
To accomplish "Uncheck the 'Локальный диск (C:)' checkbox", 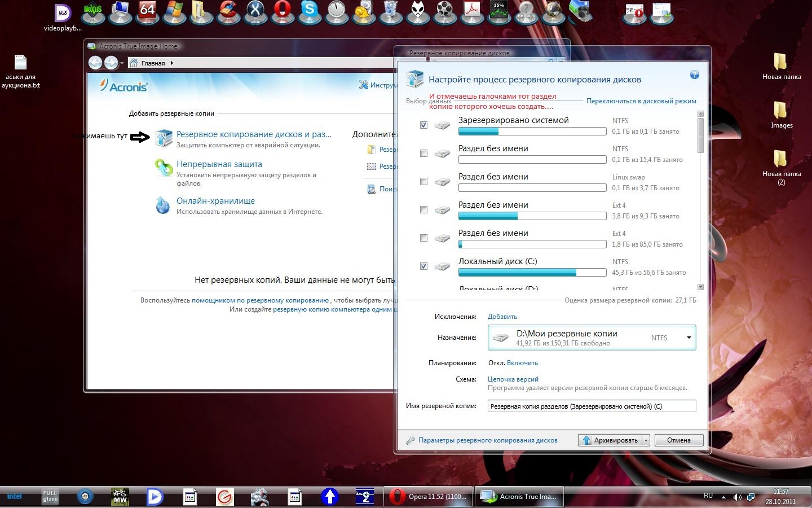I will pyautogui.click(x=423, y=266).
